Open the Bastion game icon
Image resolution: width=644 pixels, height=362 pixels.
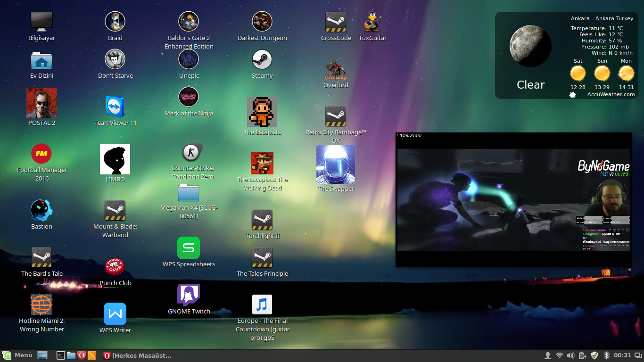point(41,210)
